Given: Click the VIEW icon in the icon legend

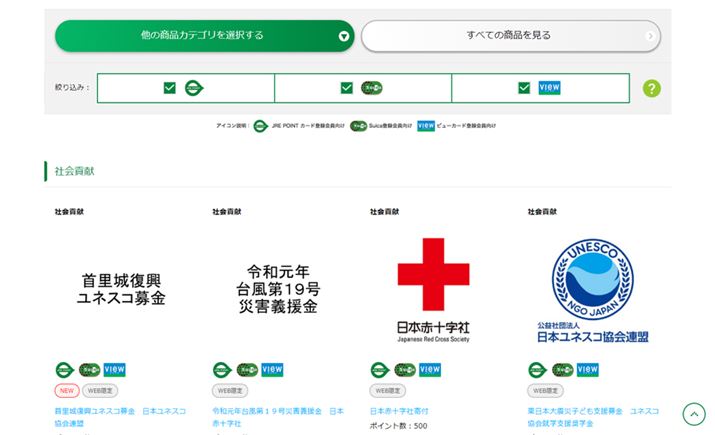Looking at the screenshot, I should (426, 126).
